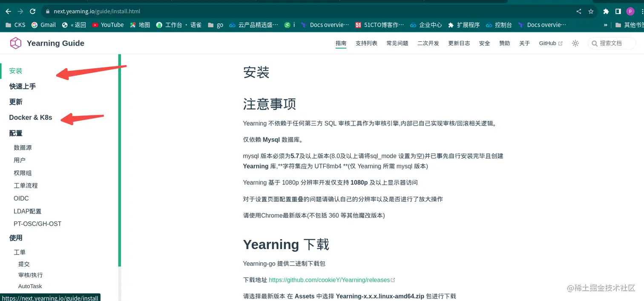Open the 安全 nav item
The height and width of the screenshot is (301, 644).
pyautogui.click(x=485, y=43)
